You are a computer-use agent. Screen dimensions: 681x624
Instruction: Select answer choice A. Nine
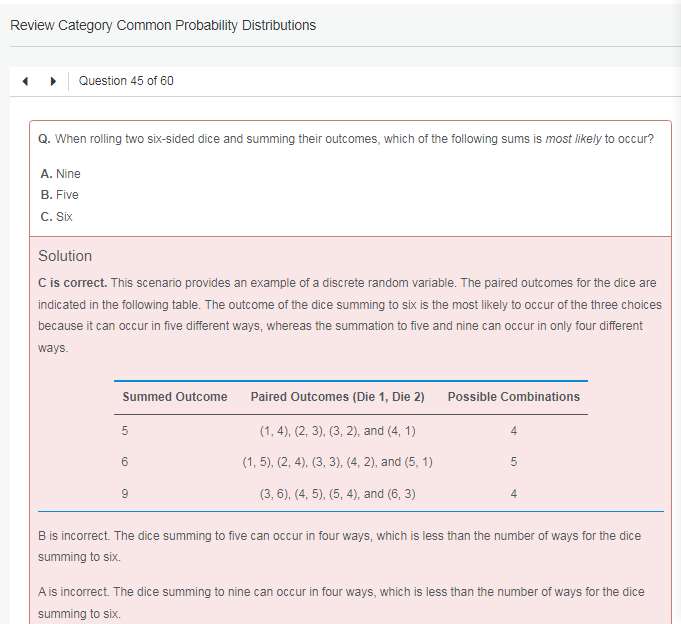tap(60, 173)
